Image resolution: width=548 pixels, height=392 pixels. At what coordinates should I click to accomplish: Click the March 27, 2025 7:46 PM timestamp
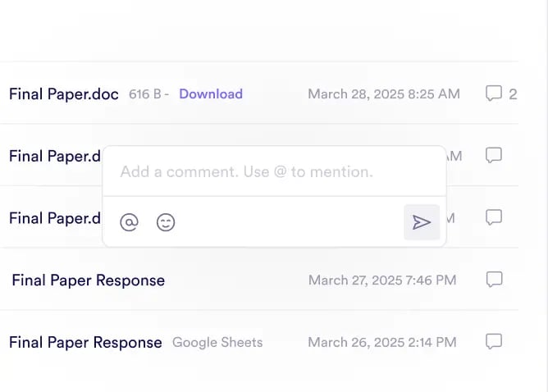[382, 280]
